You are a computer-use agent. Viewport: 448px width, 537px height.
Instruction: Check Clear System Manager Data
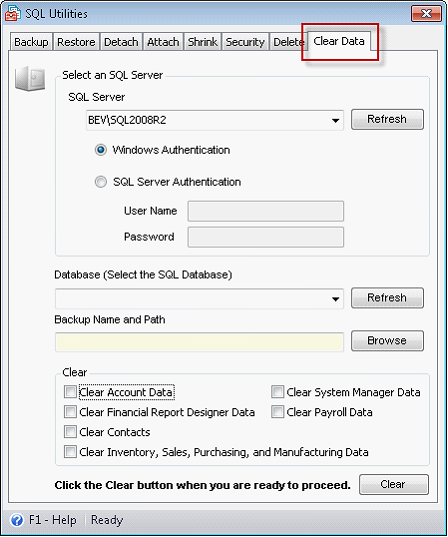coord(277,392)
